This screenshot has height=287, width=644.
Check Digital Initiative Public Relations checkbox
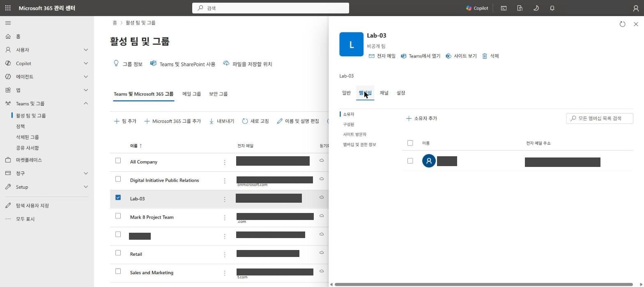pyautogui.click(x=118, y=179)
